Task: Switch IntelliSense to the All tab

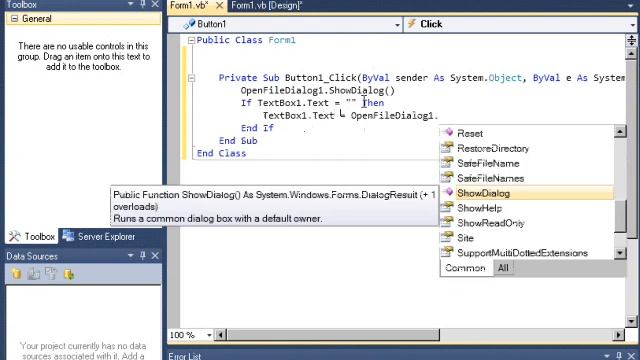Action: [x=503, y=268]
